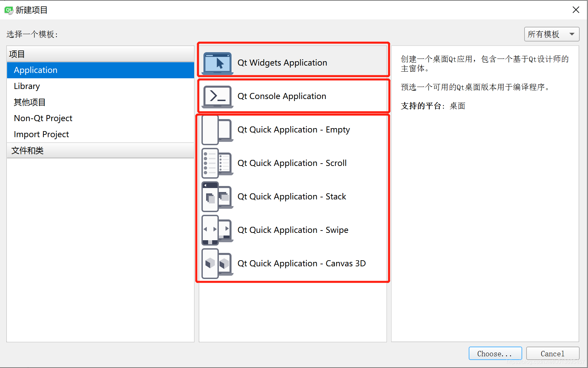Image resolution: width=588 pixels, height=368 pixels.
Task: Click the 项目 section header
Action: [100, 54]
